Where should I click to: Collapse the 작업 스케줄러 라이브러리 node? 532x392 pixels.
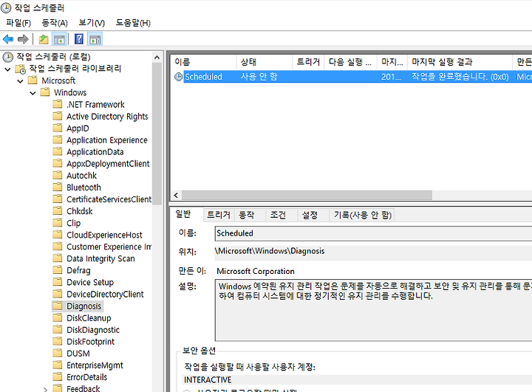[8, 69]
